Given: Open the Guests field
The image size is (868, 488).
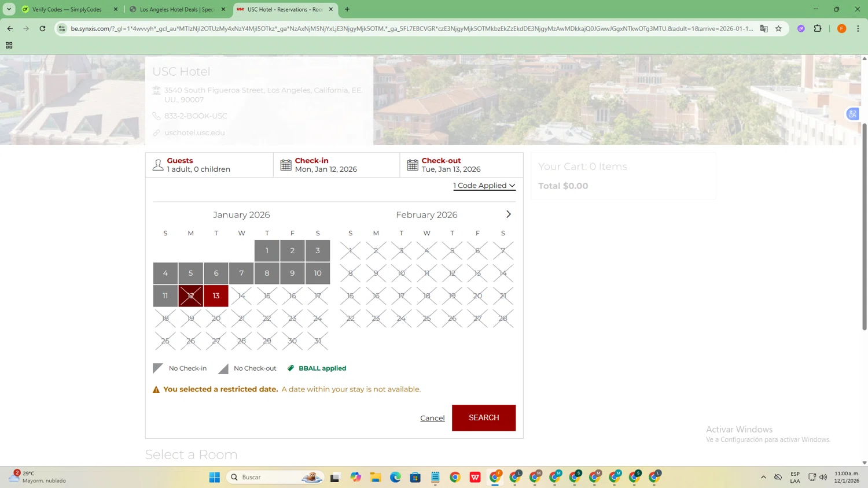Looking at the screenshot, I should point(209,165).
